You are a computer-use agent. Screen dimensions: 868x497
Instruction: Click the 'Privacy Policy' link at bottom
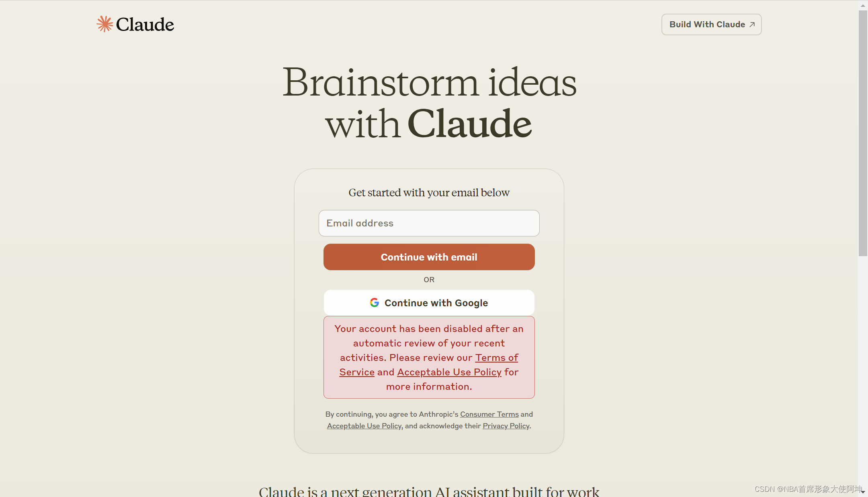coord(506,426)
